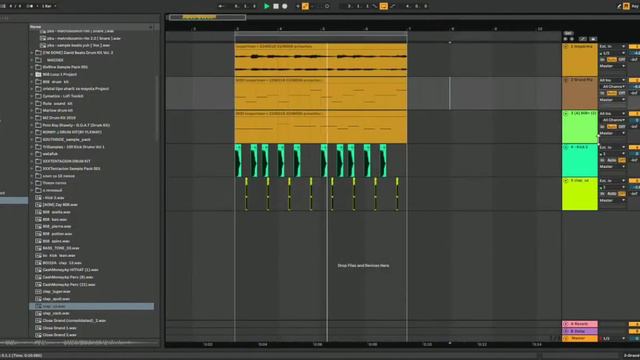640x360 pixels.
Task: Click the BASS_TONE_10.wav sample icon
Action: pyautogui.click(x=38, y=248)
